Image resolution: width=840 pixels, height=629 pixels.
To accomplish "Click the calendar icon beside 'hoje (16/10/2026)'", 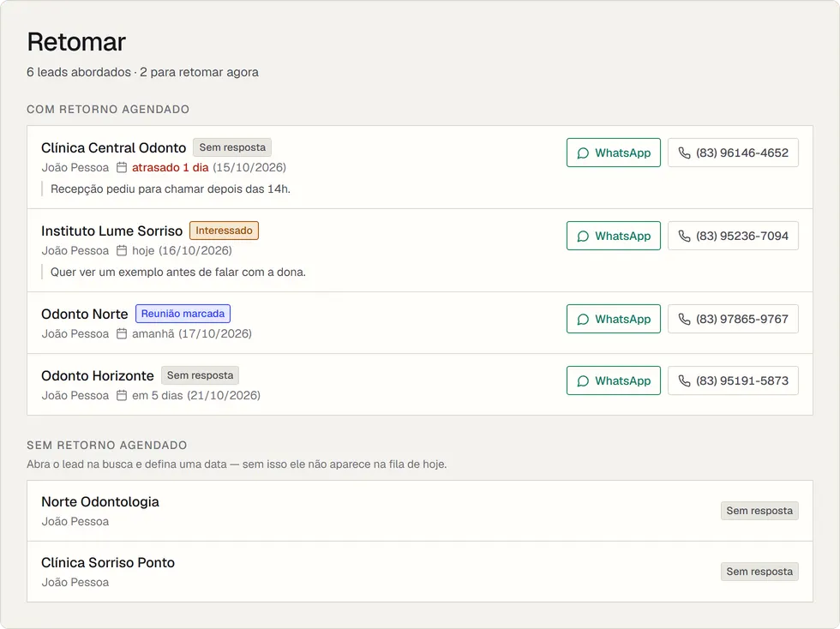I will pos(122,251).
